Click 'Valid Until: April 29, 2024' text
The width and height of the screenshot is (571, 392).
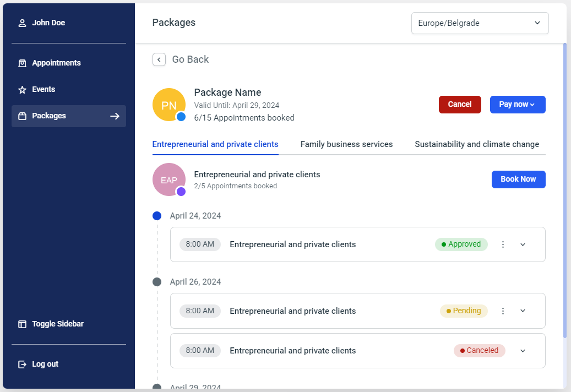click(x=237, y=106)
